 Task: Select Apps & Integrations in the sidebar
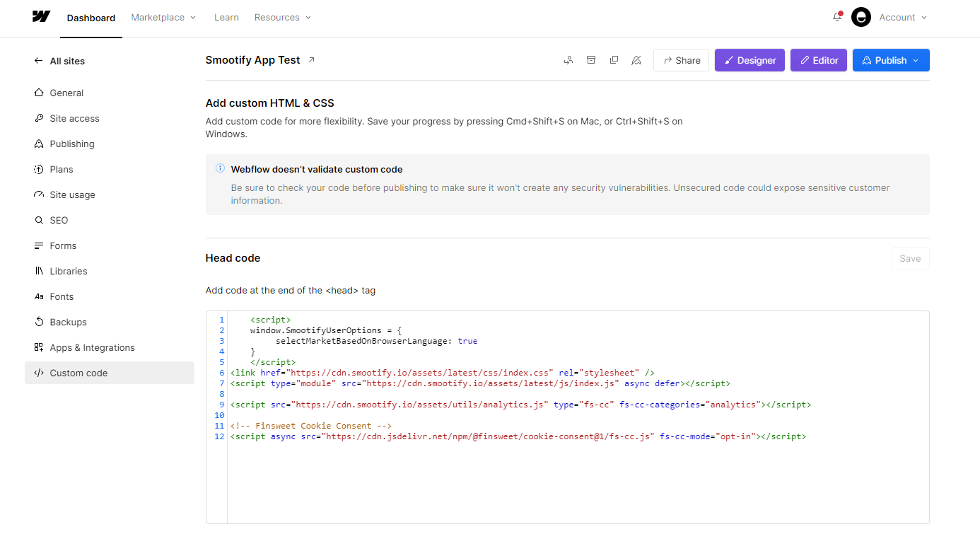[92, 347]
